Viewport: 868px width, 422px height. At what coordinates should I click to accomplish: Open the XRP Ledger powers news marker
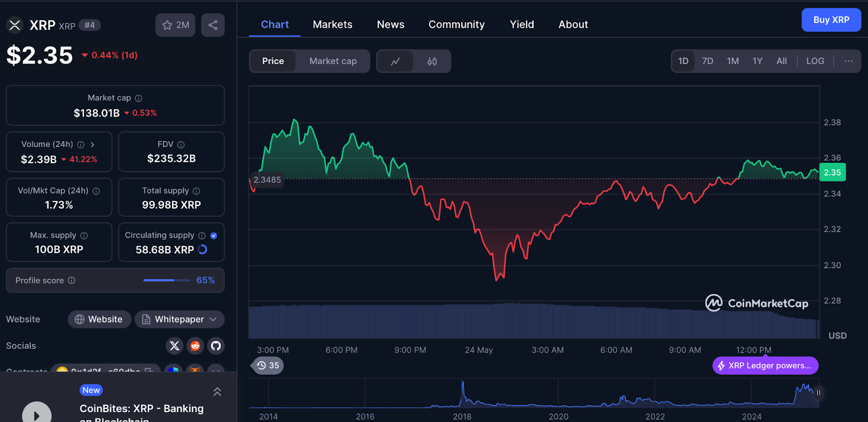[765, 366]
